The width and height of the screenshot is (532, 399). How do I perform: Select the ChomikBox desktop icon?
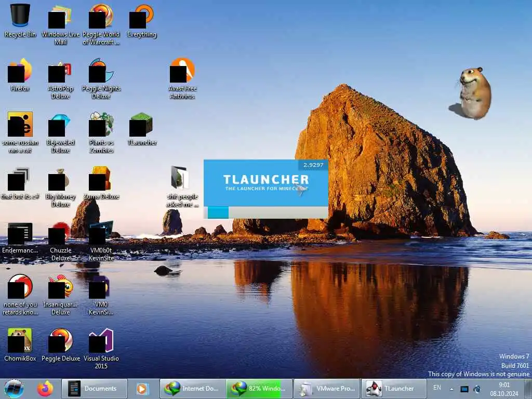point(20,345)
